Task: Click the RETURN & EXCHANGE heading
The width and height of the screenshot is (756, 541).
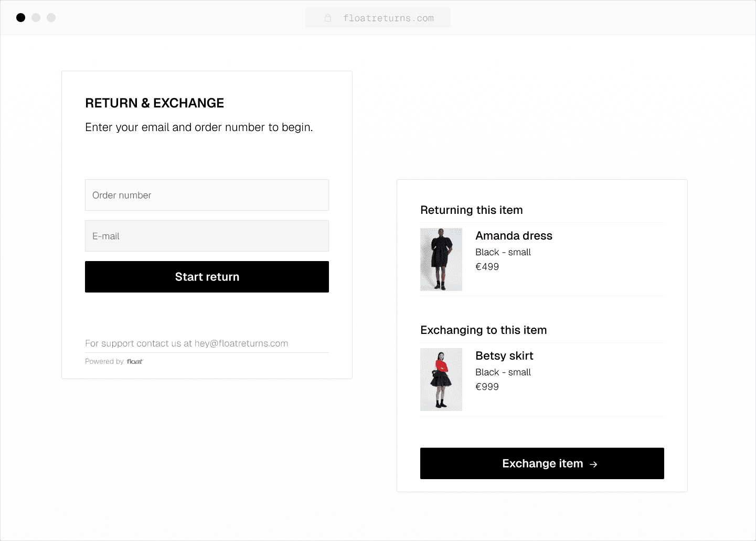Action: click(x=154, y=103)
